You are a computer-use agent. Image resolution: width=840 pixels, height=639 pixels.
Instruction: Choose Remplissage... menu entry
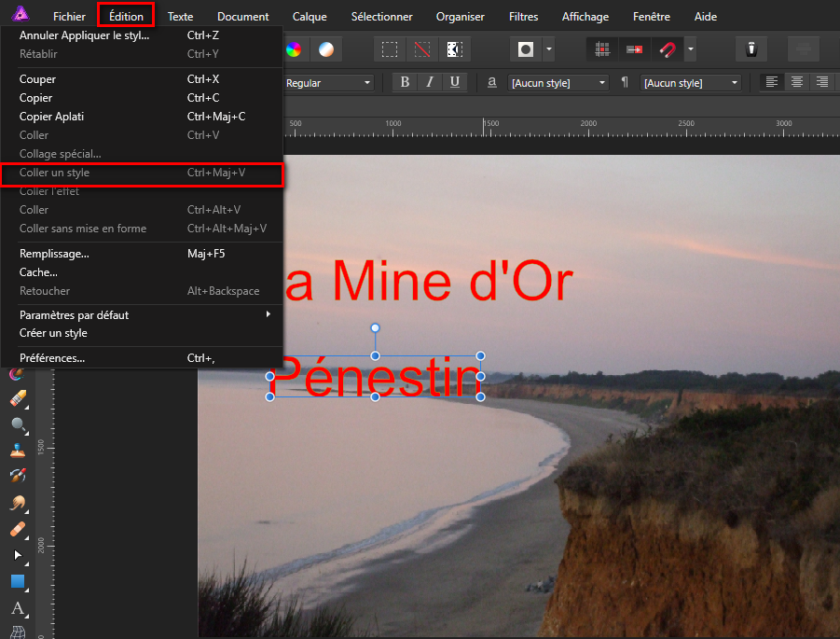coord(142,254)
